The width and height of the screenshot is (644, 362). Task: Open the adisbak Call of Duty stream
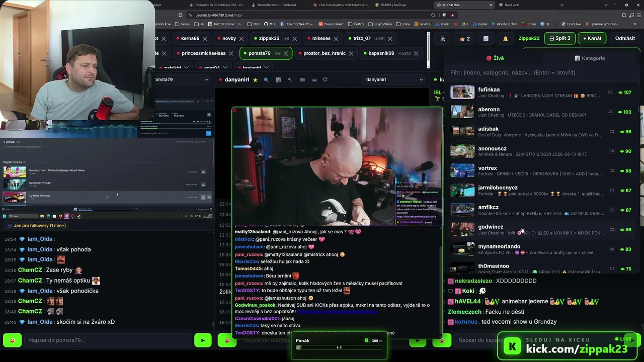click(541, 132)
